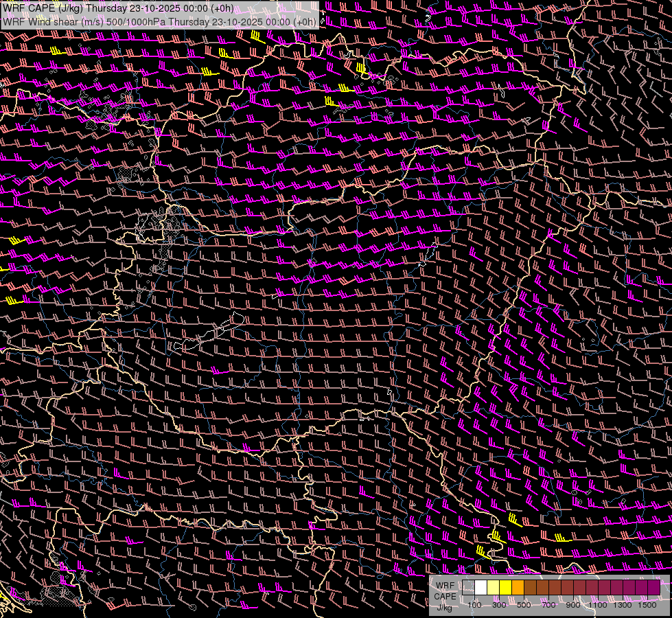Image resolution: width=672 pixels, height=618 pixels.
Task: Click the legend label 300
Action: point(499,605)
